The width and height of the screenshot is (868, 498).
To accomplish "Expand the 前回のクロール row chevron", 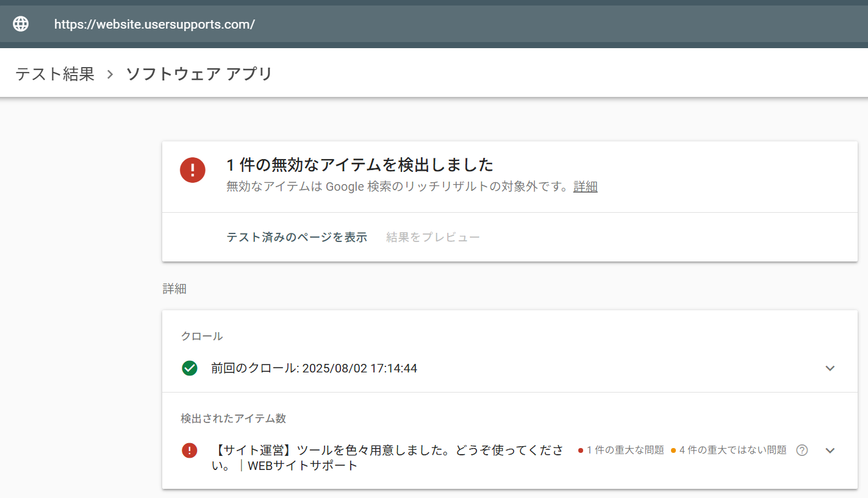I will tap(830, 368).
